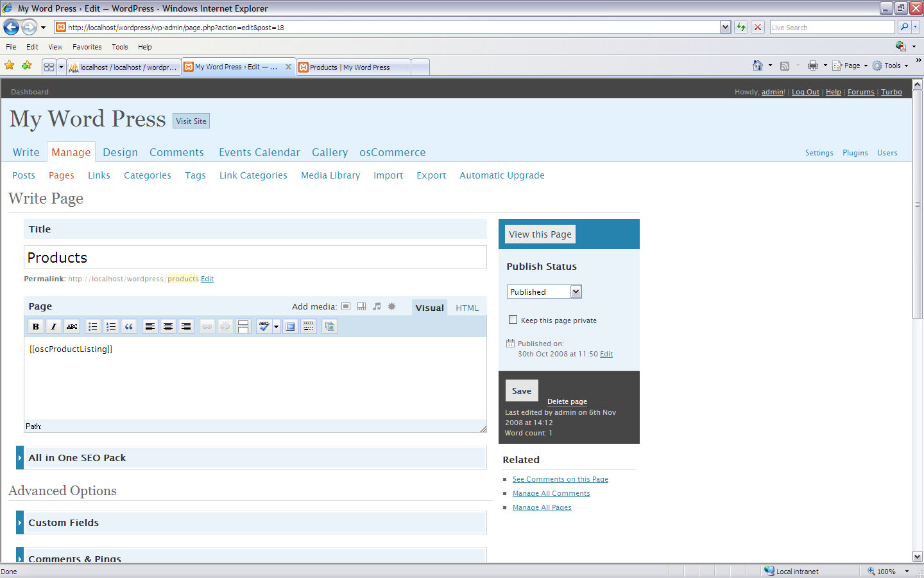Click the browser Back button
The width and height of the screenshot is (924, 578).
(x=11, y=27)
